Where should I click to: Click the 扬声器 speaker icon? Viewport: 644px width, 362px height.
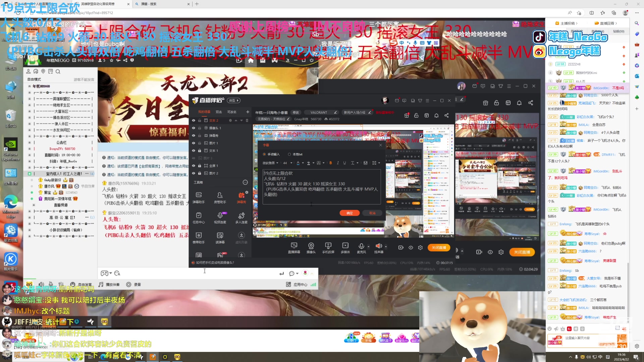point(378,246)
